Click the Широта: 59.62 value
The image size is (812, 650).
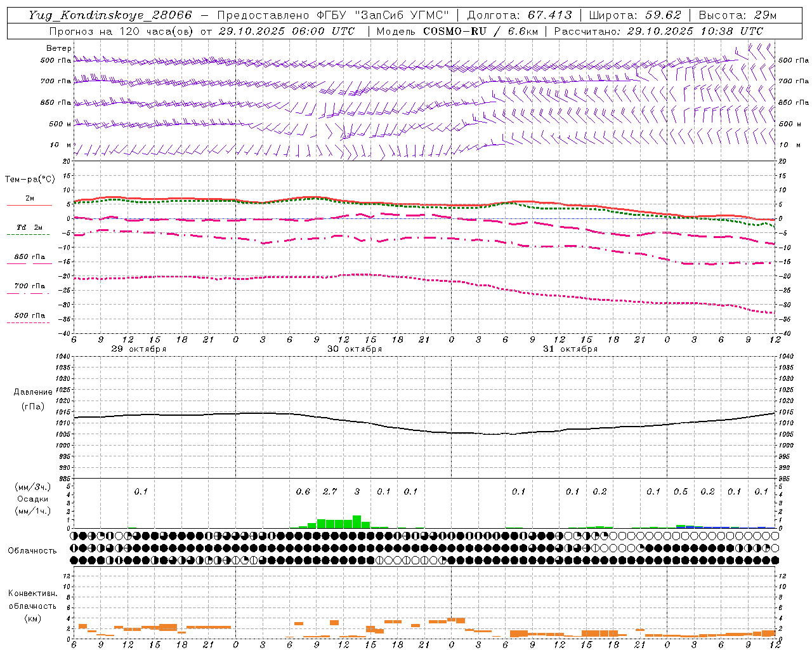coord(635,15)
